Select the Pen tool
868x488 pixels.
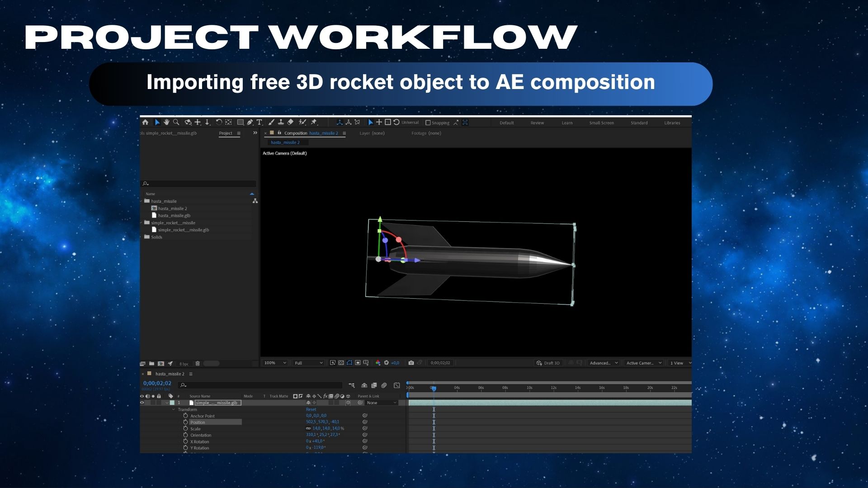coord(250,122)
